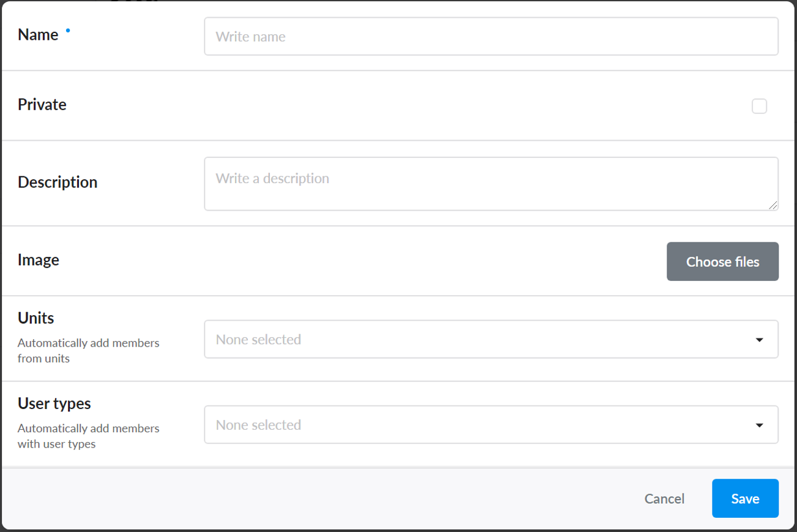Click the Choose files button
Viewport: 797px width, 532px height.
tap(722, 261)
